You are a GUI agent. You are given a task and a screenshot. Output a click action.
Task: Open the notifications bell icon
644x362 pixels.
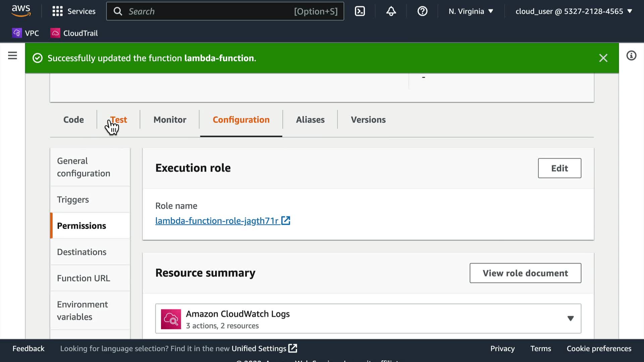point(391,11)
